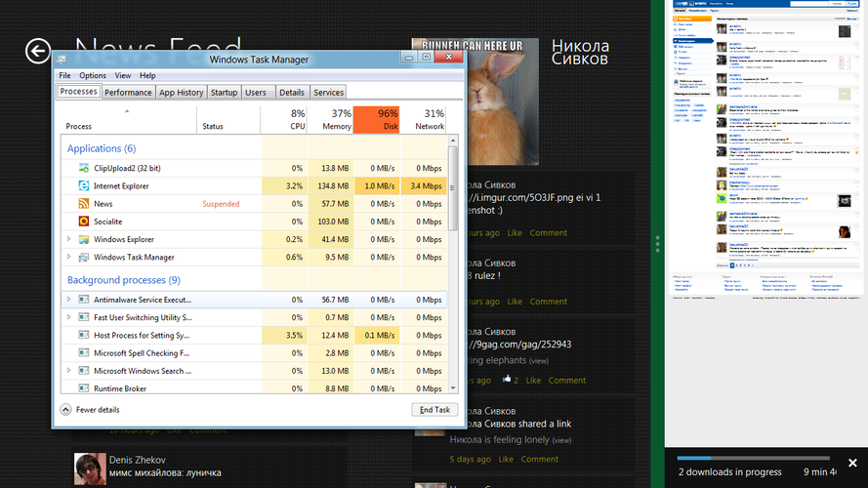The image size is (868, 488).
Task: Click the Host Process for Setting icon
Action: tap(84, 335)
